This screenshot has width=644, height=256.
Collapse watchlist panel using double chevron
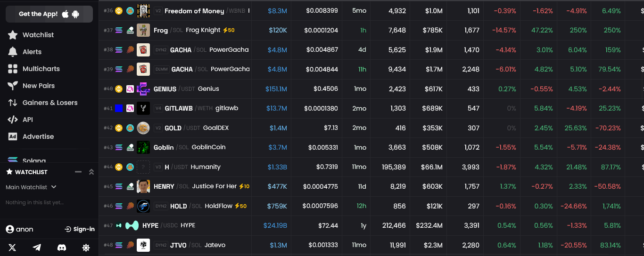pyautogui.click(x=91, y=172)
